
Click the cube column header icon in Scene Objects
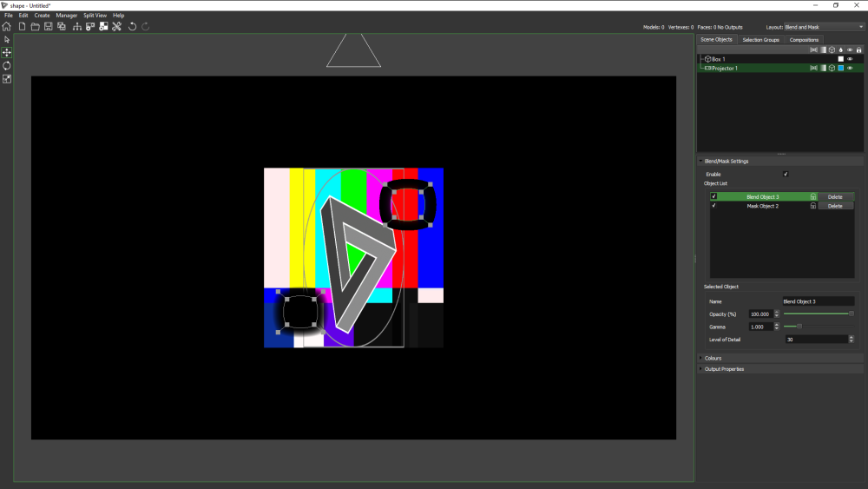(832, 50)
